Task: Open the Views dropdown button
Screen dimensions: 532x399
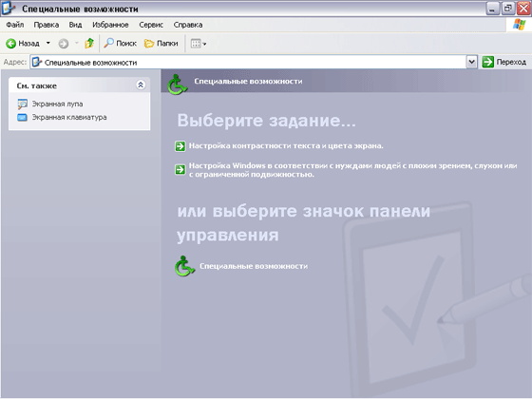Action: 199,44
